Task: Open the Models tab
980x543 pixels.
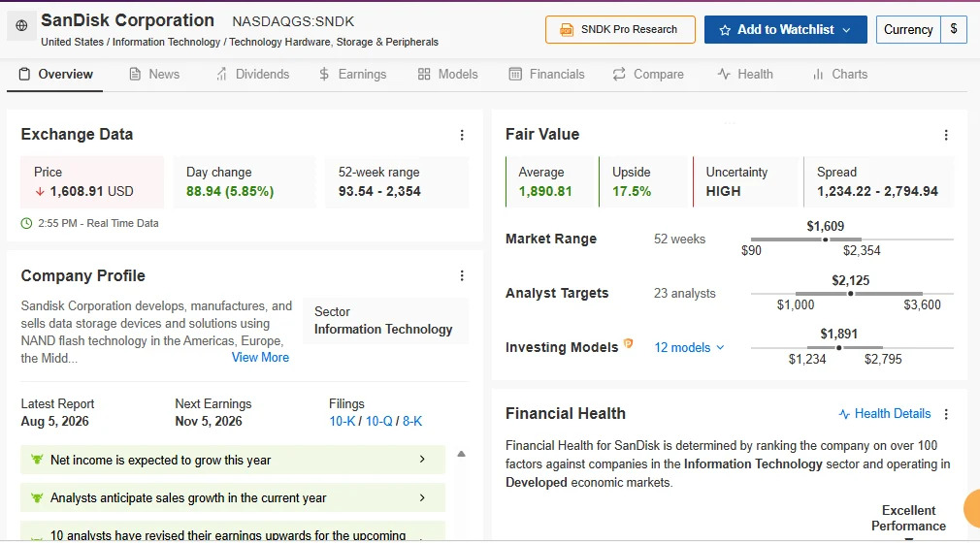Action: pyautogui.click(x=447, y=75)
